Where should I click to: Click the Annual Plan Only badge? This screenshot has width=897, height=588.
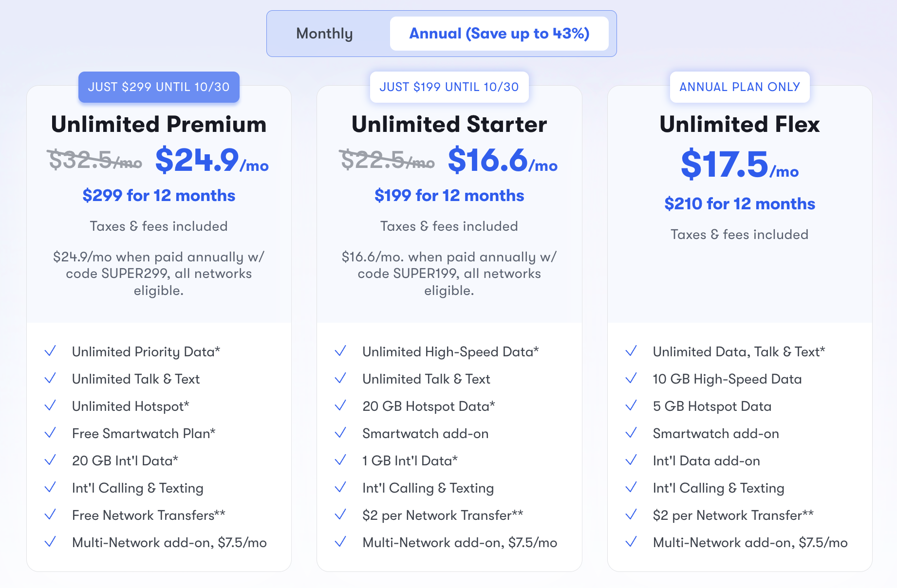(x=740, y=87)
